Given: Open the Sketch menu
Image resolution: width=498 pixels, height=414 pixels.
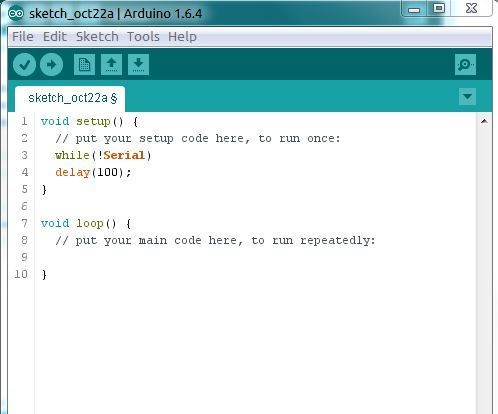Looking at the screenshot, I should coord(97,36).
